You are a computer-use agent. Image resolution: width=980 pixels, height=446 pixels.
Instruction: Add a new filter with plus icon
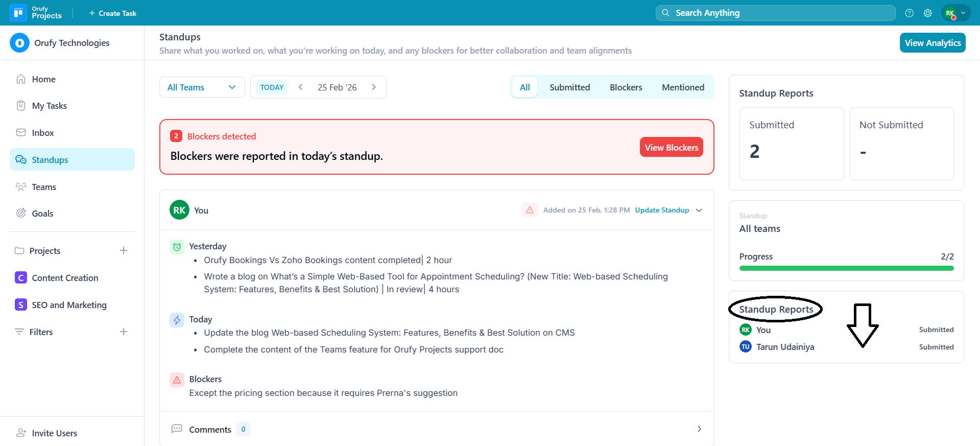[x=124, y=332]
